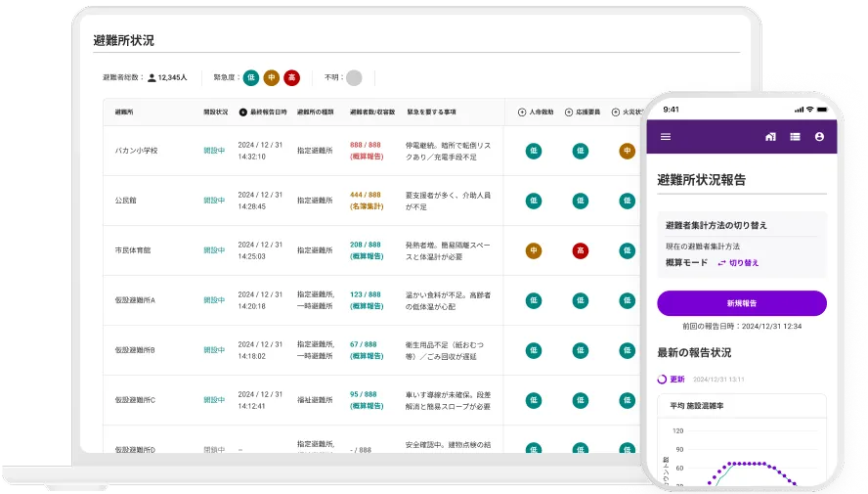Select the バカン小学校 shelter row

click(x=136, y=151)
